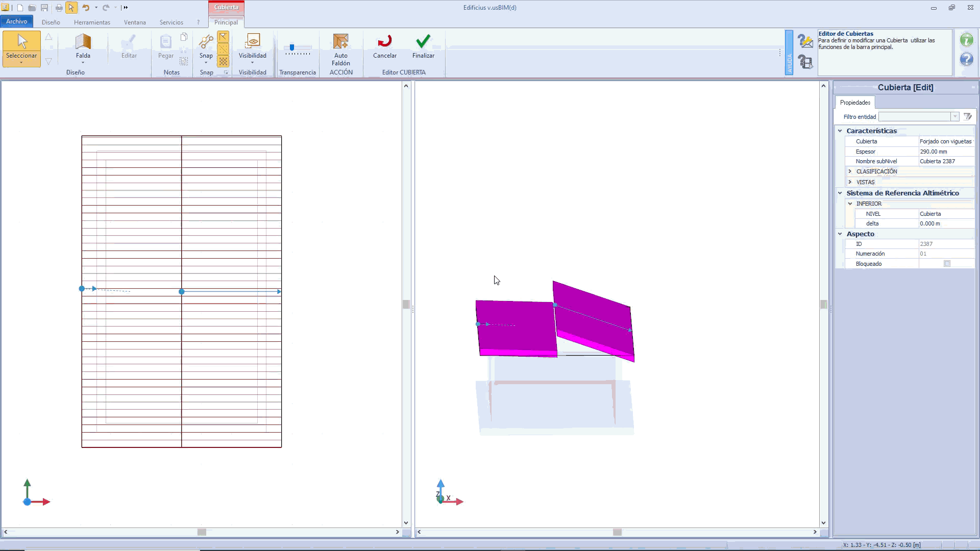Click the Auto Faldón action icon

(x=340, y=42)
